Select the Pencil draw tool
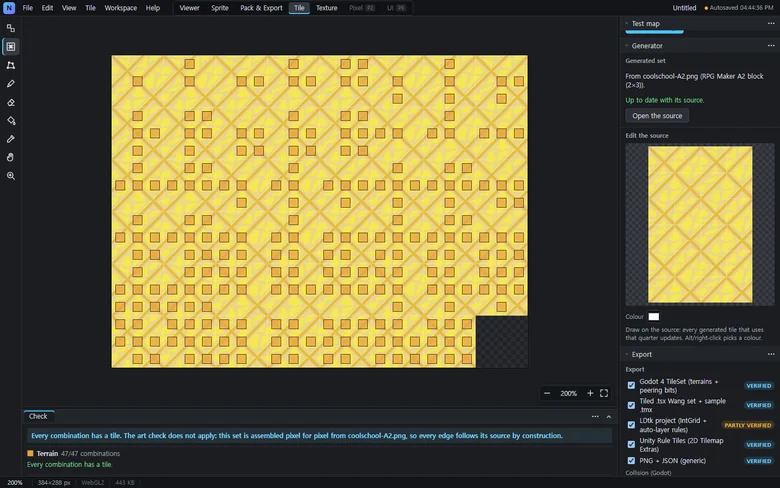This screenshot has width=780, height=488. coord(10,84)
